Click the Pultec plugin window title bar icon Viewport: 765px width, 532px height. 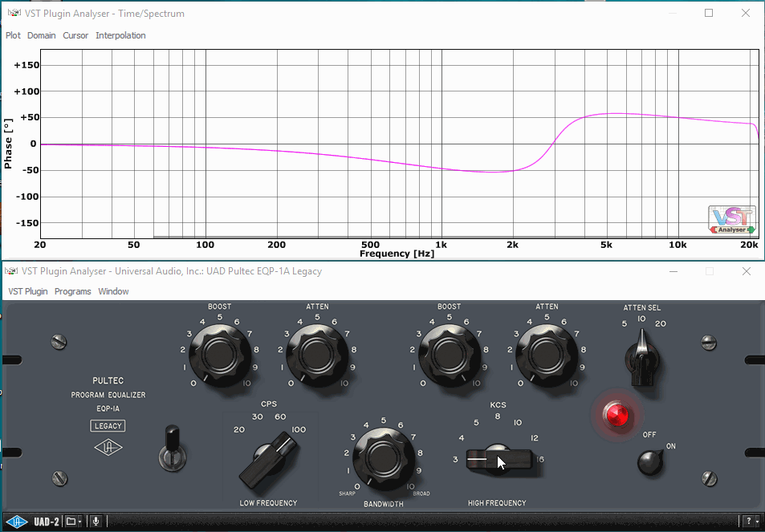click(x=11, y=271)
